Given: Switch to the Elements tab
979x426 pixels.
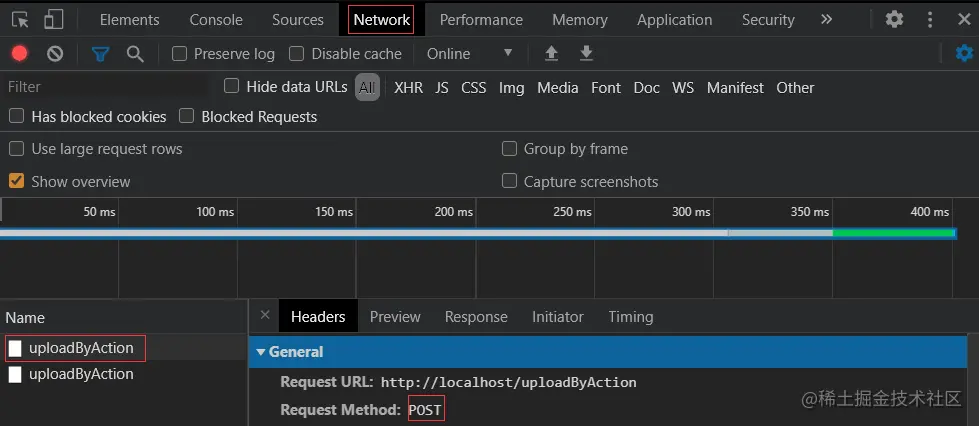Looking at the screenshot, I should coord(129,20).
